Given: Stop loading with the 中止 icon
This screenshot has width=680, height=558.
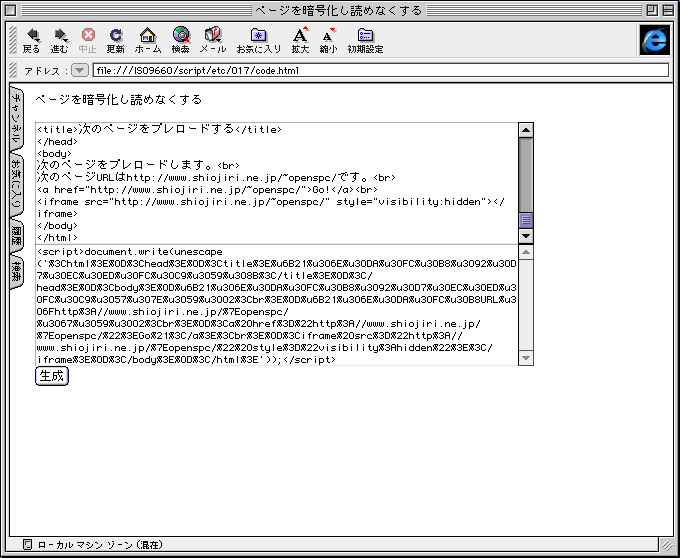Looking at the screenshot, I should click(x=88, y=40).
